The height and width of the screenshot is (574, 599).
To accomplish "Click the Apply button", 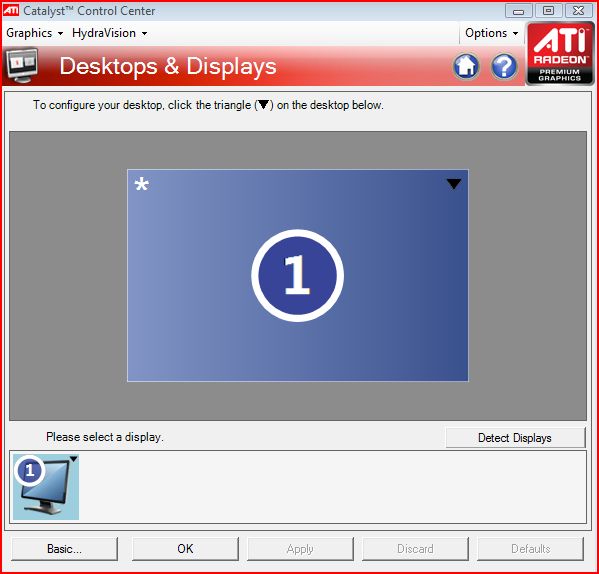I will click(x=300, y=549).
